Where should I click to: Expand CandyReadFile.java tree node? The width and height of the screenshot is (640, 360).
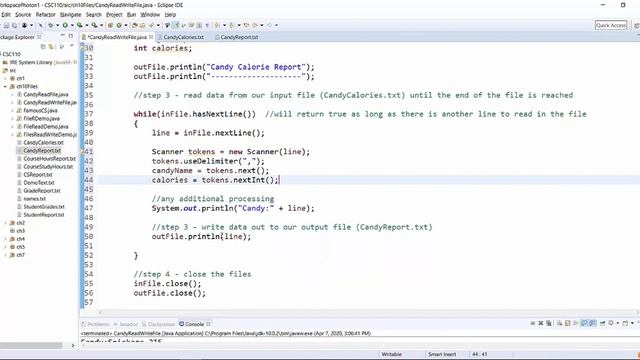[12, 95]
